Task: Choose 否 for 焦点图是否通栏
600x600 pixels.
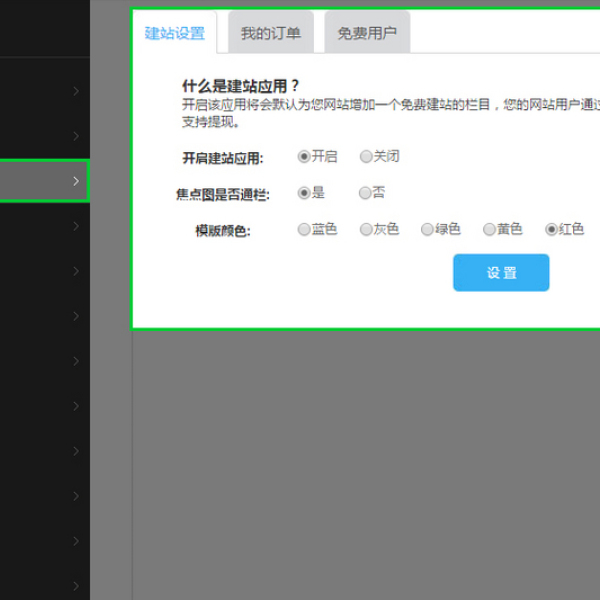Action: pos(366,193)
